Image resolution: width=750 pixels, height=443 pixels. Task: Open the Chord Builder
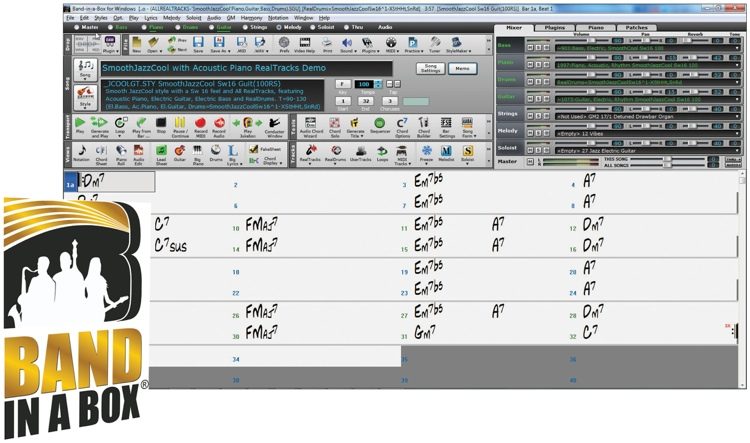[x=424, y=126]
